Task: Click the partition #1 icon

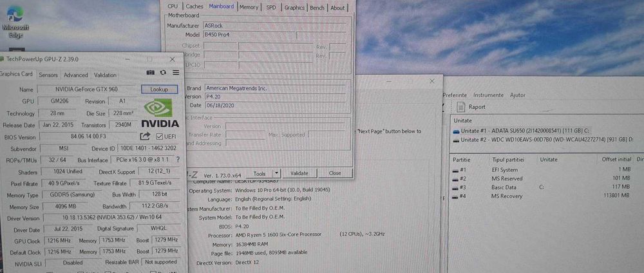Action: coord(455,170)
